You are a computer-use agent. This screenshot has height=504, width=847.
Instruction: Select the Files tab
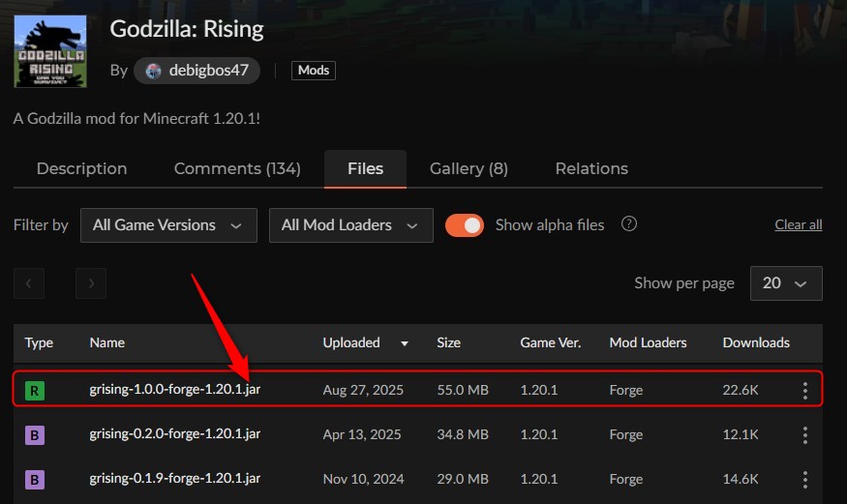pos(365,169)
